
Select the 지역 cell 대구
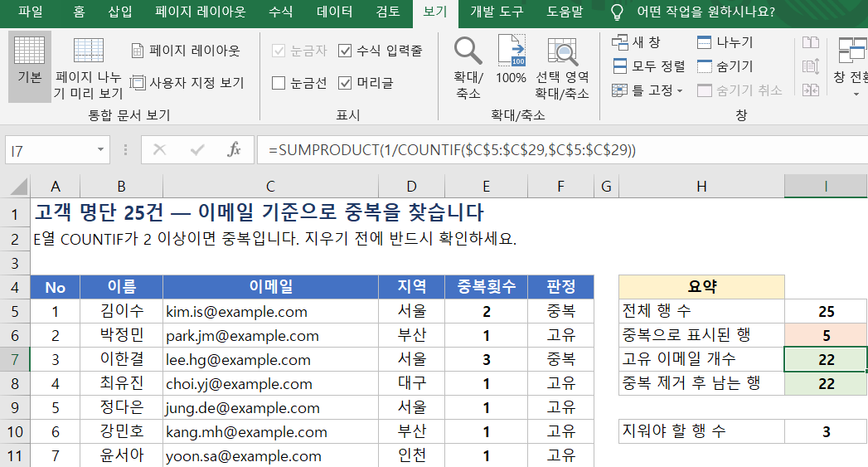coord(411,383)
